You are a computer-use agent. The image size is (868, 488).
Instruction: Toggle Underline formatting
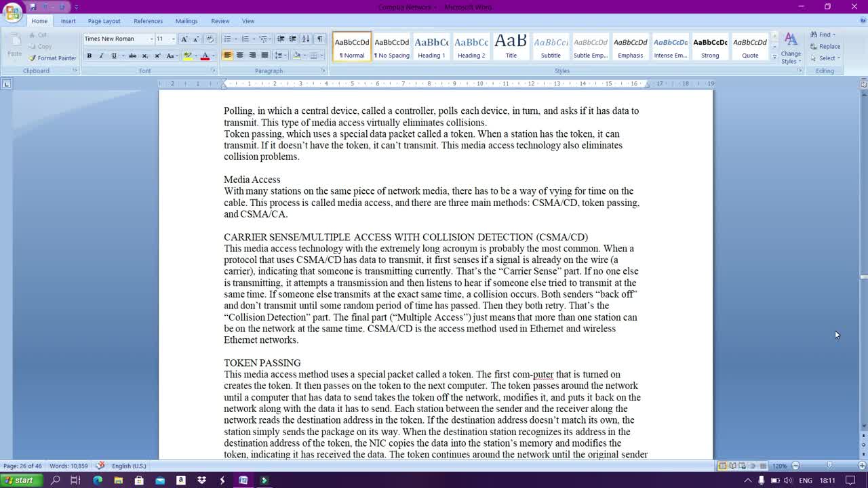(x=114, y=56)
